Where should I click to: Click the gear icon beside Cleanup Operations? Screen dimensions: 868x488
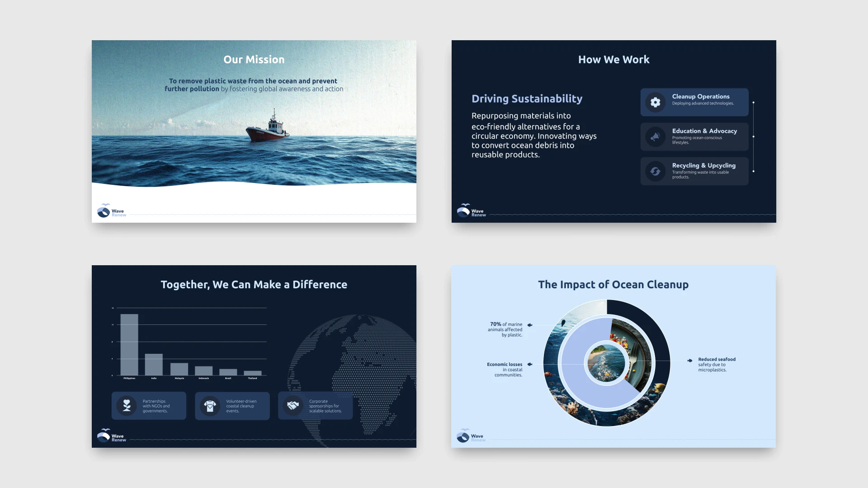[x=655, y=103]
